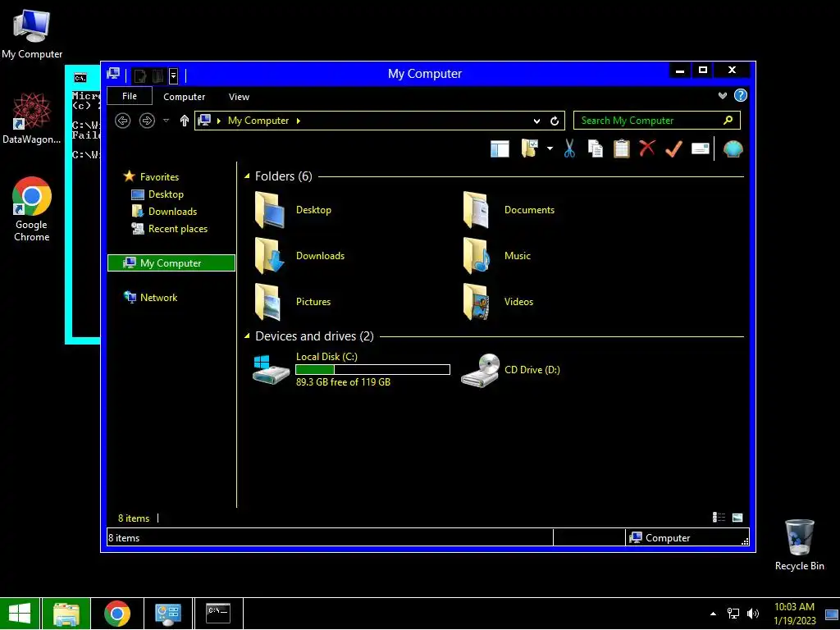Screen dimensions: 840x630
Task: Click the red X Delete icon
Action: click(x=647, y=148)
